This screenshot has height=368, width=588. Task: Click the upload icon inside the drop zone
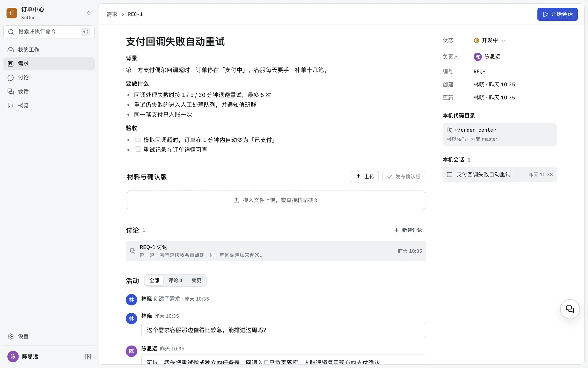236,200
